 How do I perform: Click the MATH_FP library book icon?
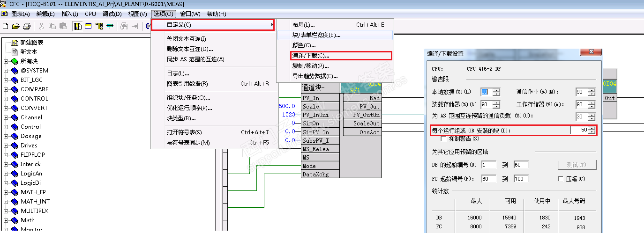pyautogui.click(x=15, y=192)
